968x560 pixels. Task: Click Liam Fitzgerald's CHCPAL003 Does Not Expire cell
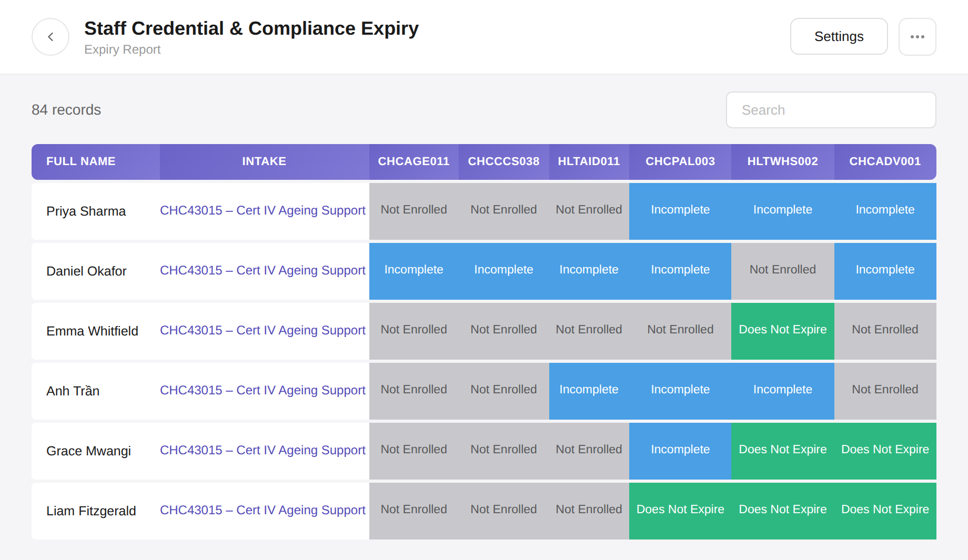680,511
